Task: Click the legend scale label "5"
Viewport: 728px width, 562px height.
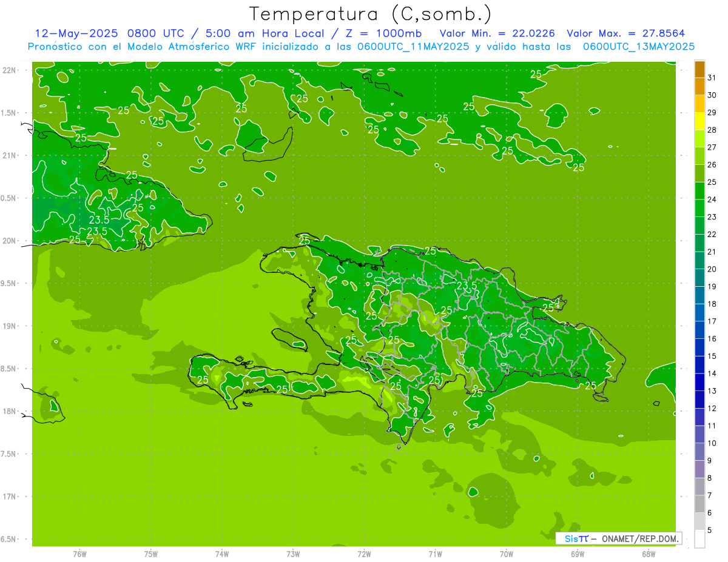Action: [x=710, y=530]
